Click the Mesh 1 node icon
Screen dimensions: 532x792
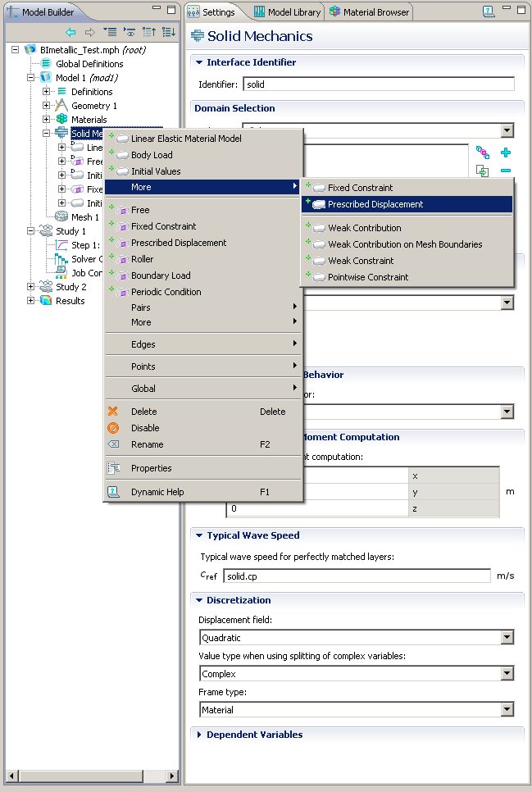coord(61,217)
